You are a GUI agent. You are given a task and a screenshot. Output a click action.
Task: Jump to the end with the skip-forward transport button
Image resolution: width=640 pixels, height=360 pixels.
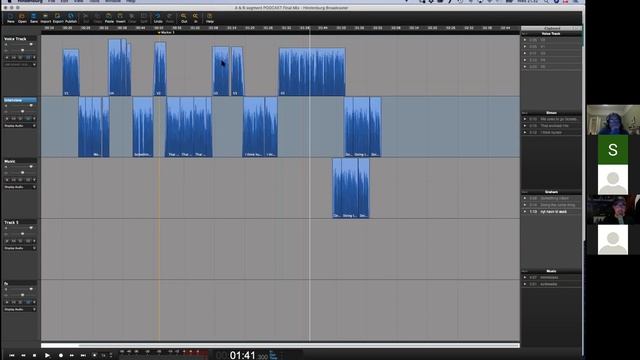coord(83,356)
